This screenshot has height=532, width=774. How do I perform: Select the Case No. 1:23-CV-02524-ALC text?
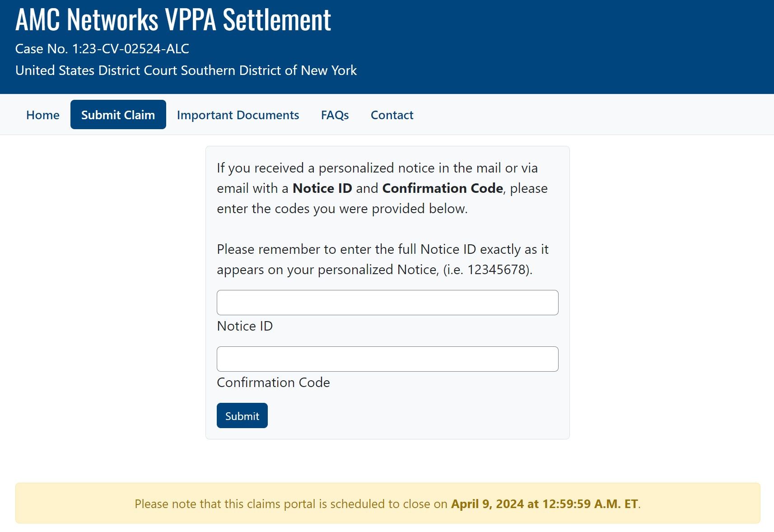(103, 49)
